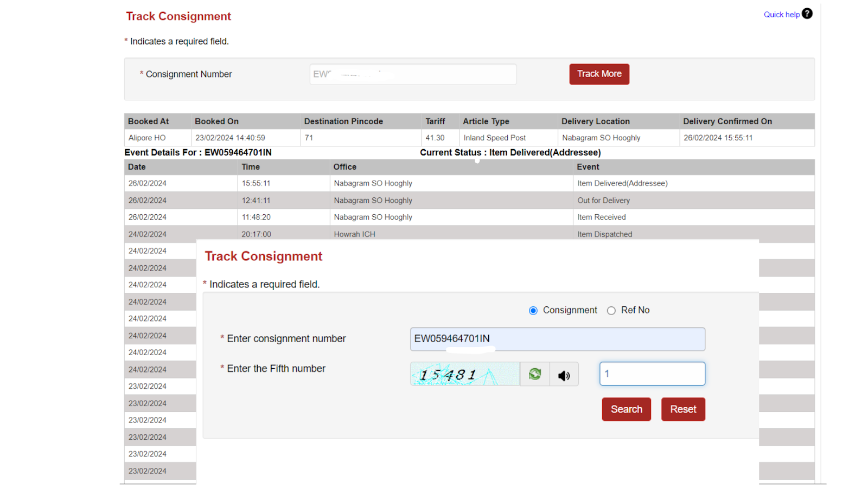868x488 pixels.
Task: Open the Quick help link
Action: tap(781, 15)
